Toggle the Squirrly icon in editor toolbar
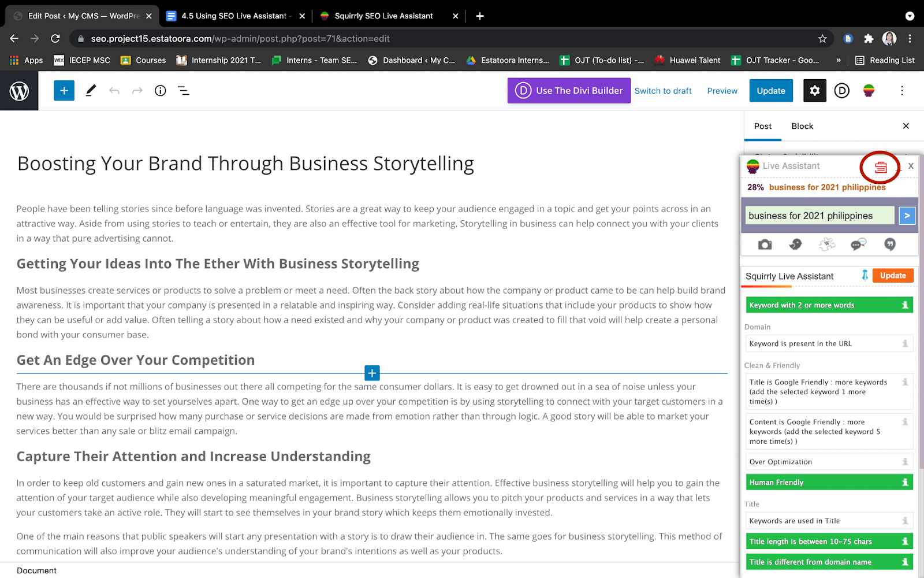The height and width of the screenshot is (578, 924). [x=869, y=91]
